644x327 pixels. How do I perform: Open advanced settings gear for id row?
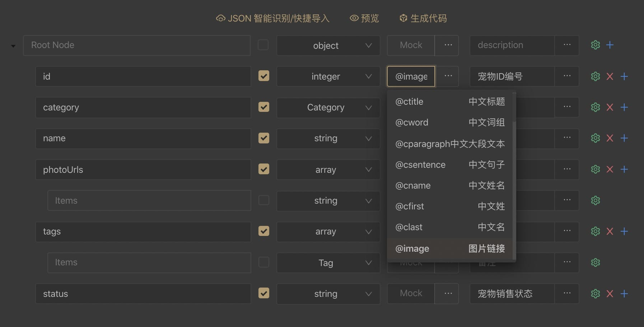(x=595, y=76)
